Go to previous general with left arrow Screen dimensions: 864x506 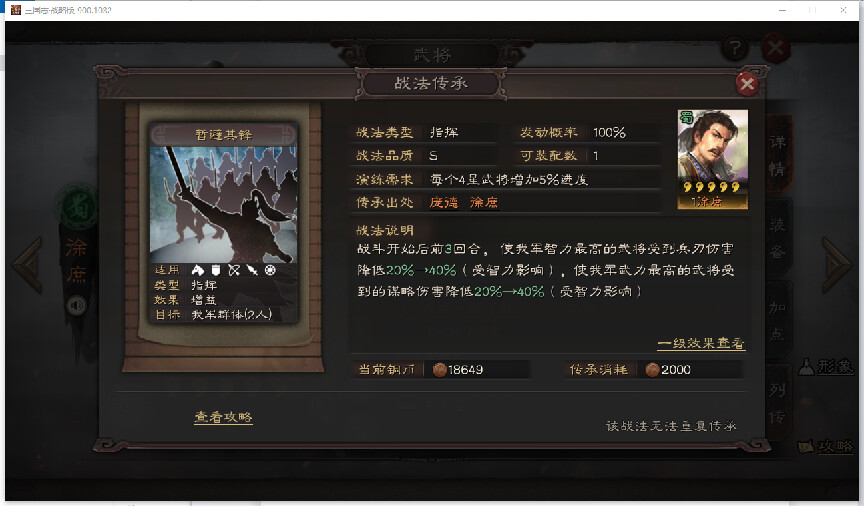27,265
